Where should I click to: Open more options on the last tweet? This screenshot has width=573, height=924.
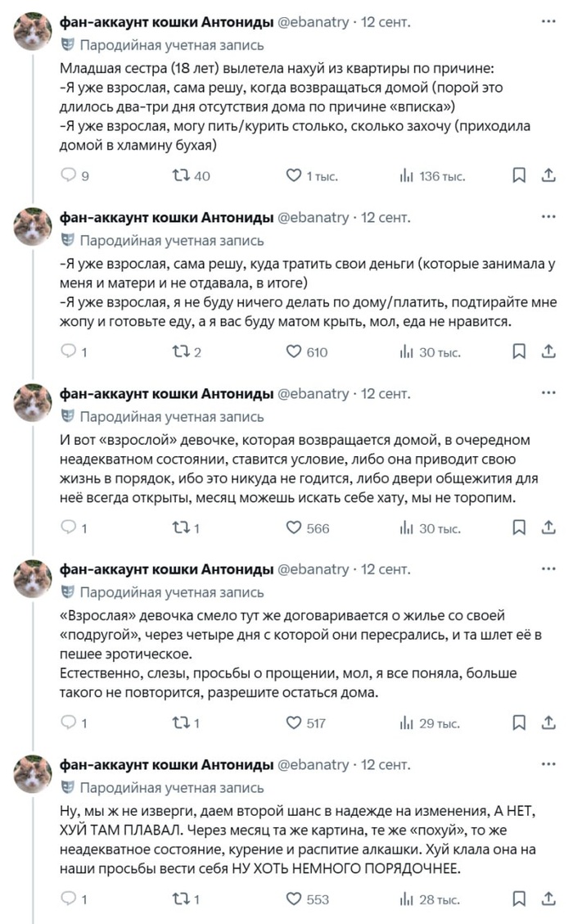(x=548, y=763)
